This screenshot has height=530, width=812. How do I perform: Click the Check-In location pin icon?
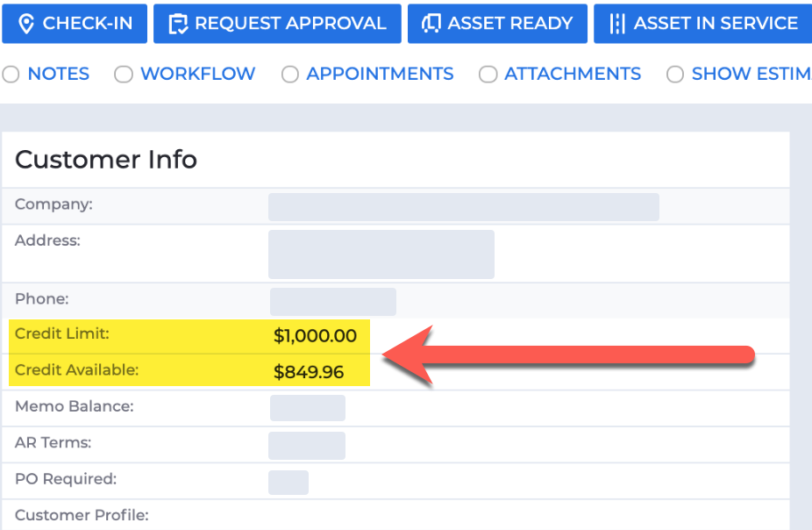(x=26, y=24)
